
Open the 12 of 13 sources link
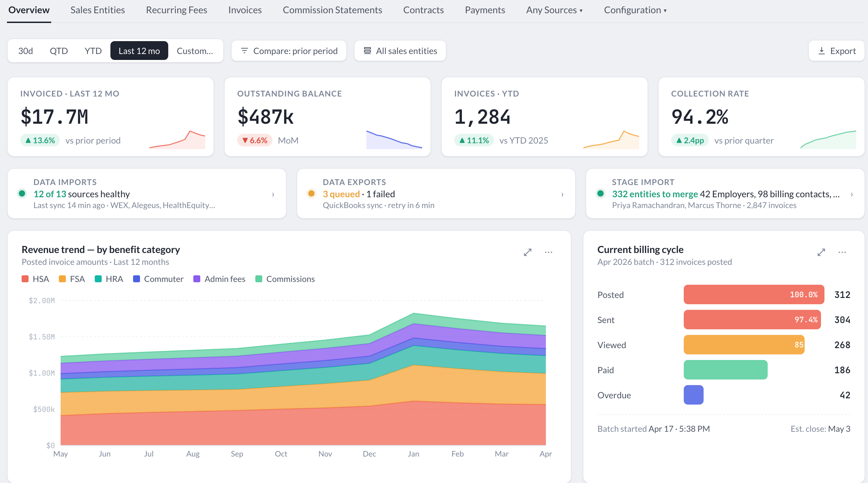click(x=50, y=194)
